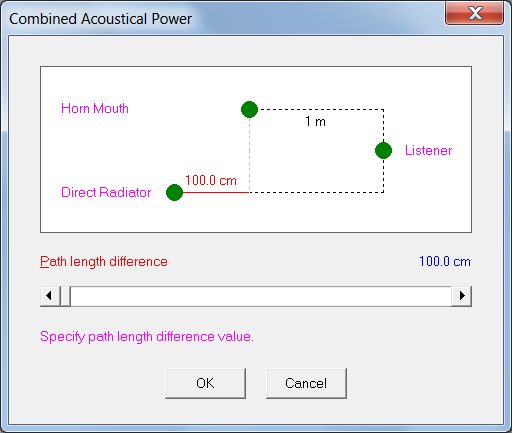Click the Direct Radiator green dot
The height and width of the screenshot is (433, 512).
[174, 192]
